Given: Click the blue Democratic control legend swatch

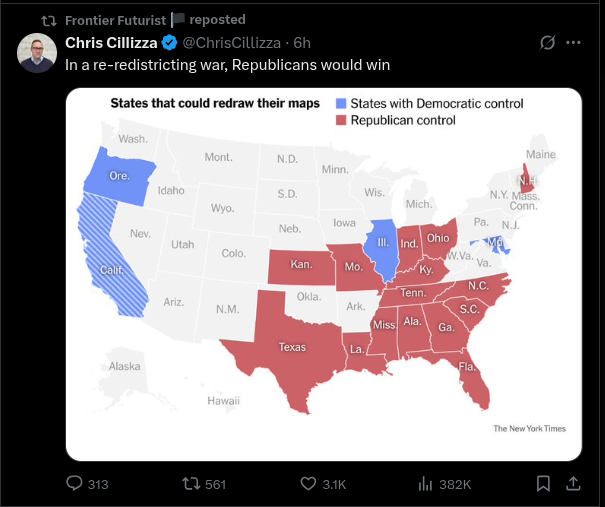Looking at the screenshot, I should [342, 104].
